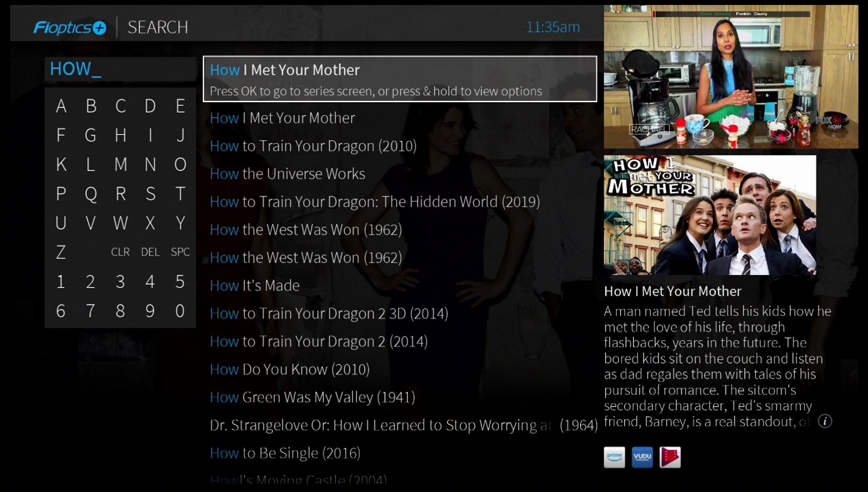Select letter K on the on-screen keyboard
868x492 pixels.
pos(61,165)
